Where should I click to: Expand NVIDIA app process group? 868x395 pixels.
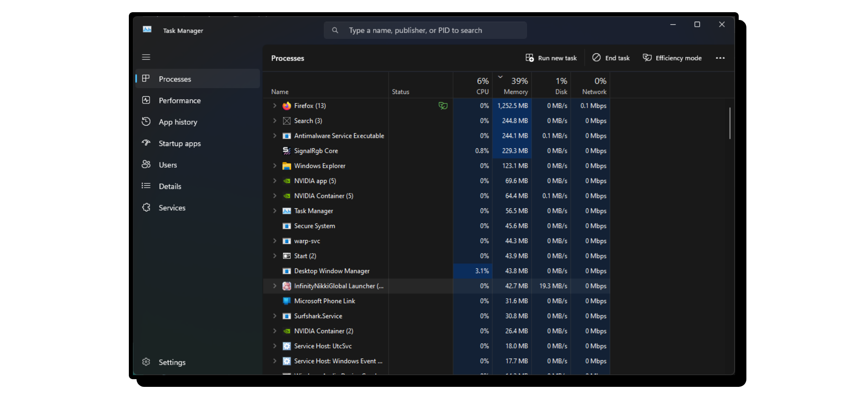[274, 181]
